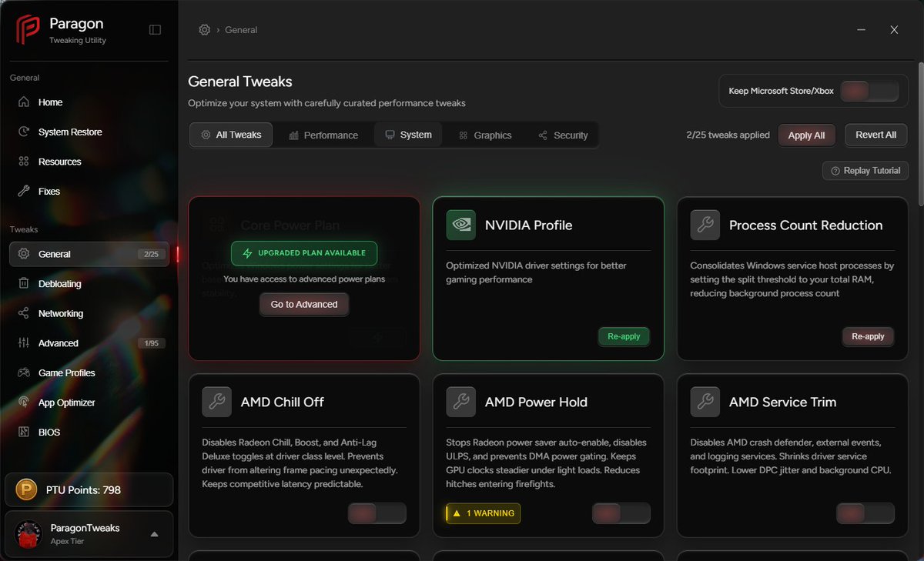Click the NVIDIA Profile logo icon
The image size is (924, 561).
click(461, 225)
